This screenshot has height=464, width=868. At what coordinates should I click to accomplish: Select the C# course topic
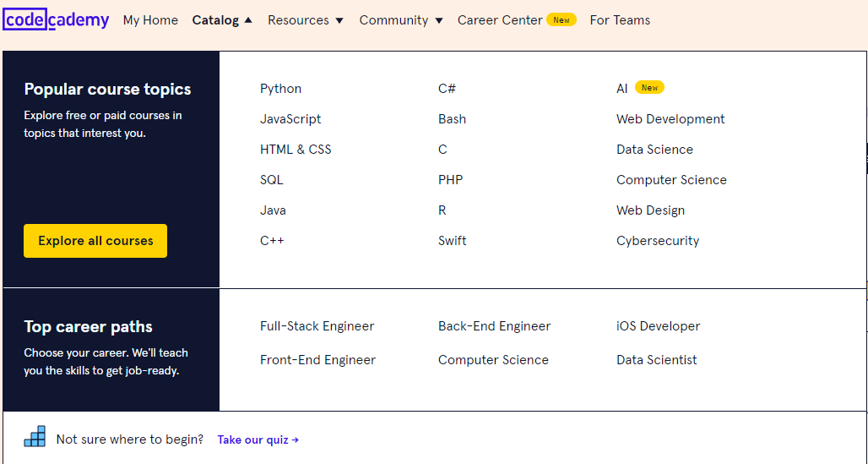point(448,89)
